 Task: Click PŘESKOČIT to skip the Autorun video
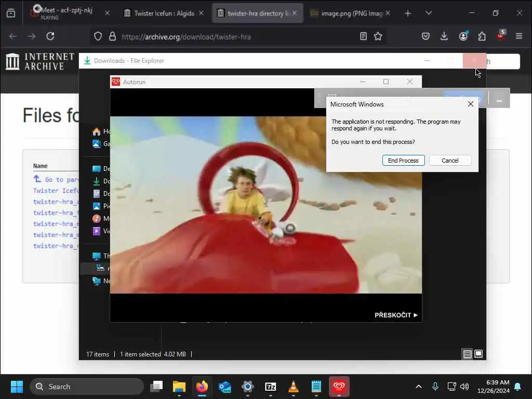pyautogui.click(x=396, y=315)
